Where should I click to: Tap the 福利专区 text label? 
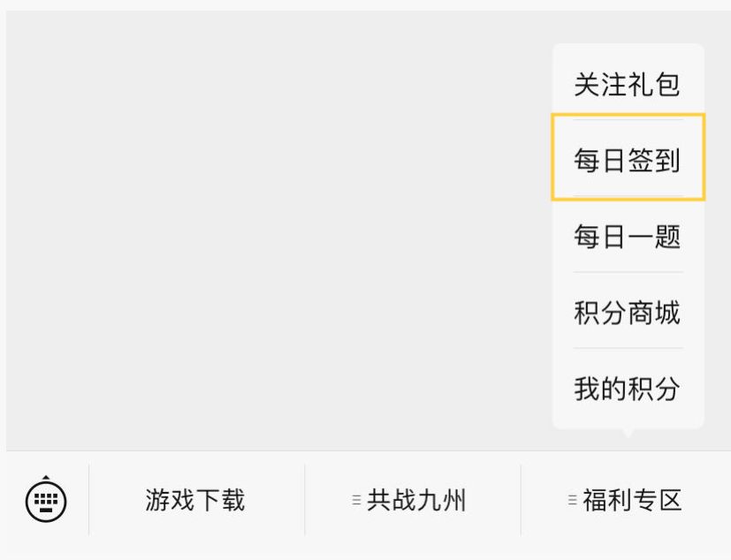[x=632, y=500]
